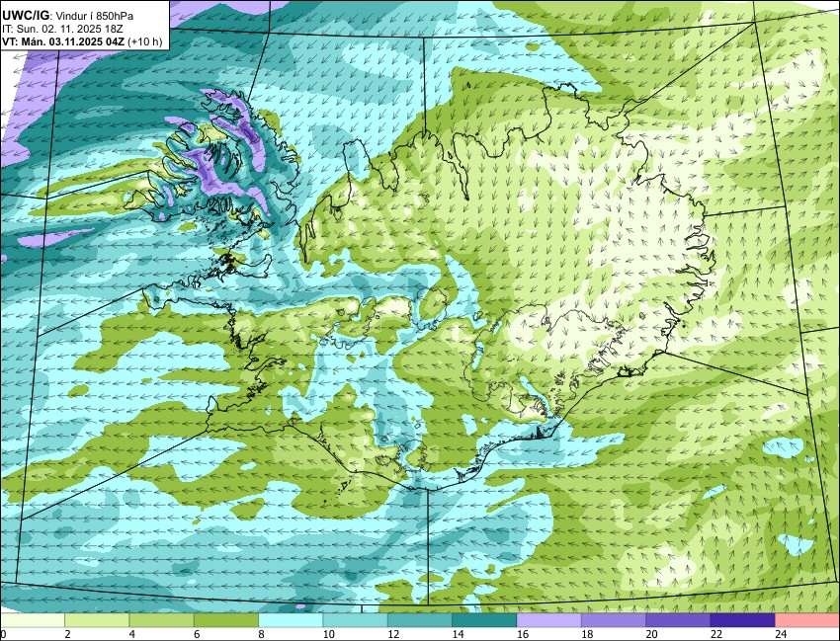
Task: Select the dark teal 14–16 legend swatch
Action: click(484, 620)
